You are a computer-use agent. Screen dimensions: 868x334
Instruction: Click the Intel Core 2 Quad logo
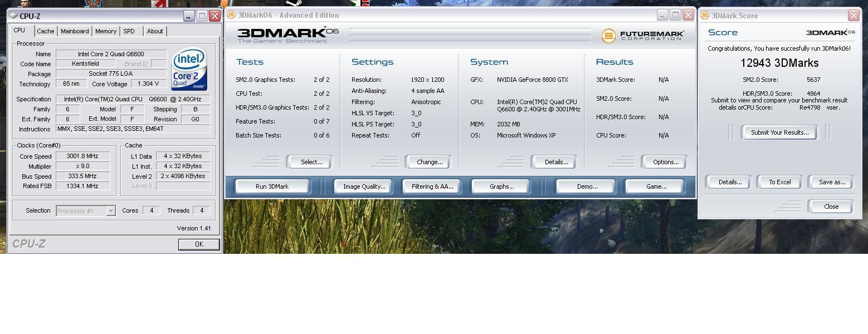point(189,69)
